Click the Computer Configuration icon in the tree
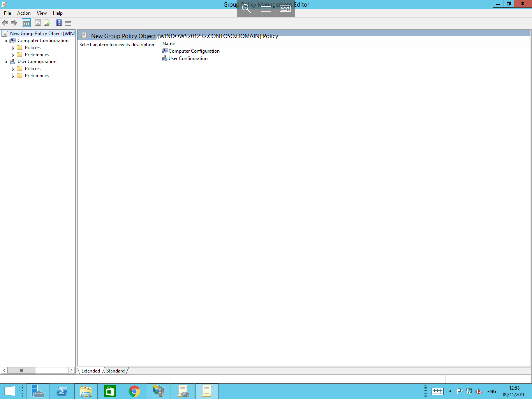 [12, 41]
